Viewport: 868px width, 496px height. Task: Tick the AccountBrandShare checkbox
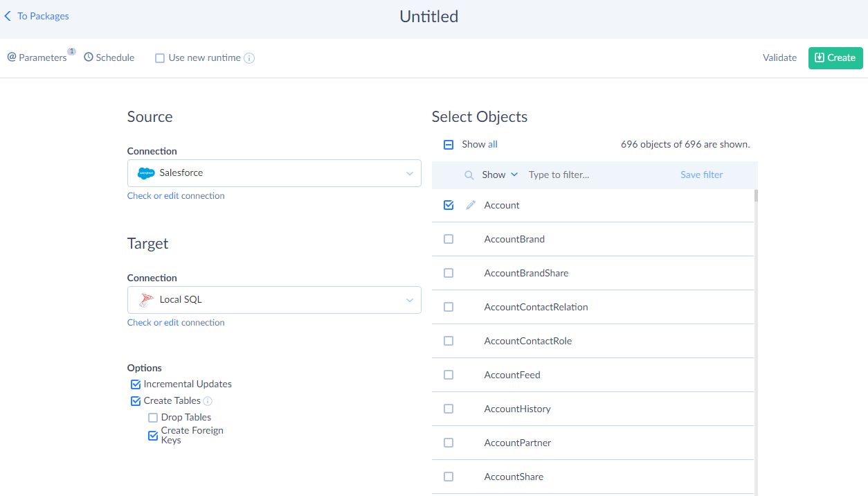point(449,273)
